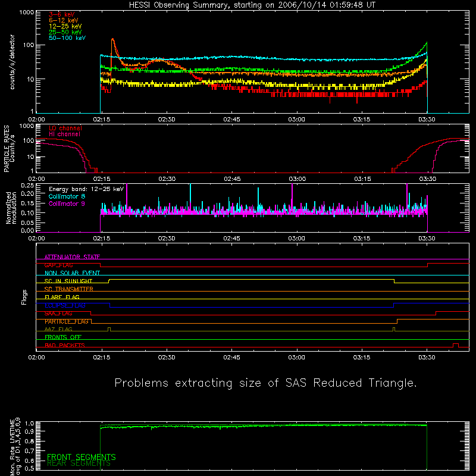Click the HI channel legend label
The width and height of the screenshot is (476, 476).
coord(64,134)
